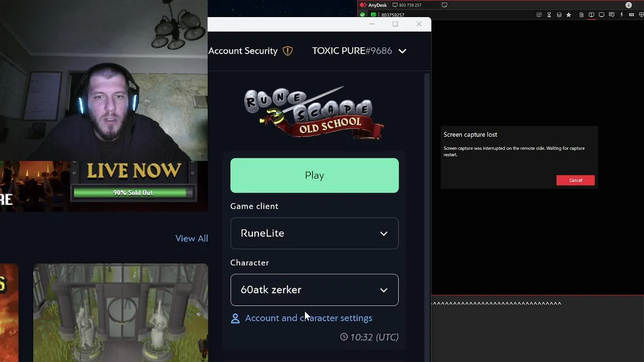Click AnyDesk privacy screen icon left of hourglass
644x362 pixels.
click(x=539, y=15)
